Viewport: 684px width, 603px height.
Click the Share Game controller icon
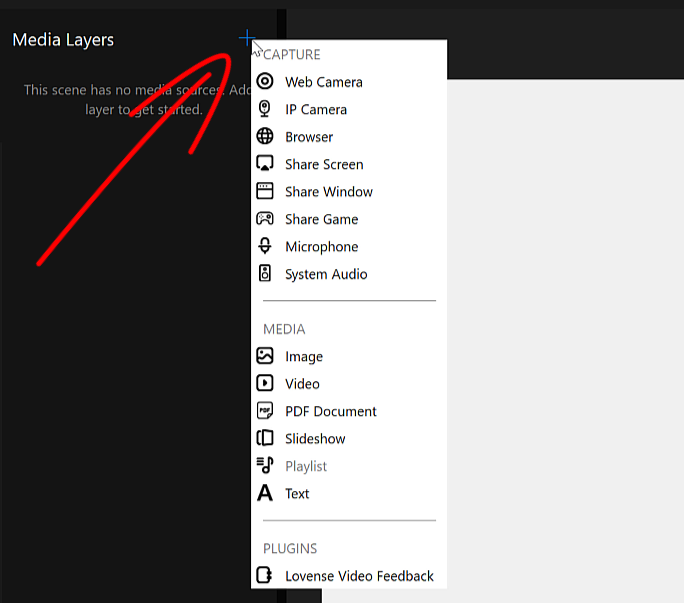coord(265,218)
